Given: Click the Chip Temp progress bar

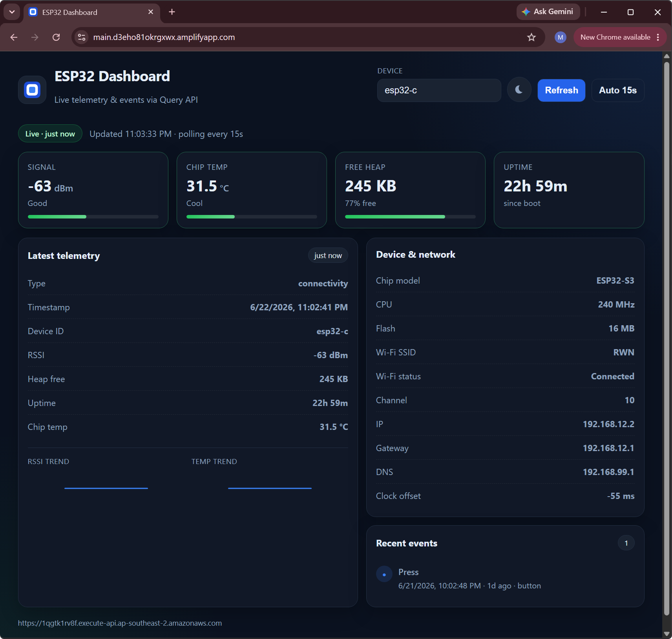Looking at the screenshot, I should click(252, 217).
